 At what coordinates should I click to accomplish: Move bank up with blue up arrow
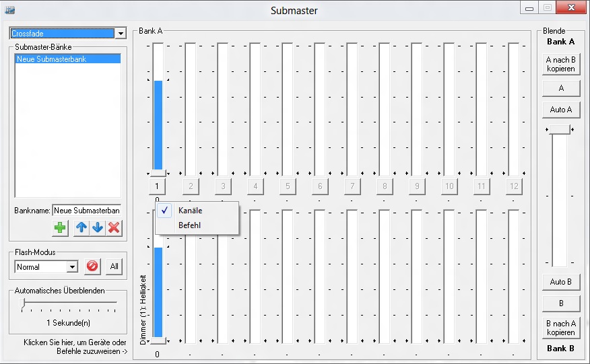pyautogui.click(x=81, y=228)
